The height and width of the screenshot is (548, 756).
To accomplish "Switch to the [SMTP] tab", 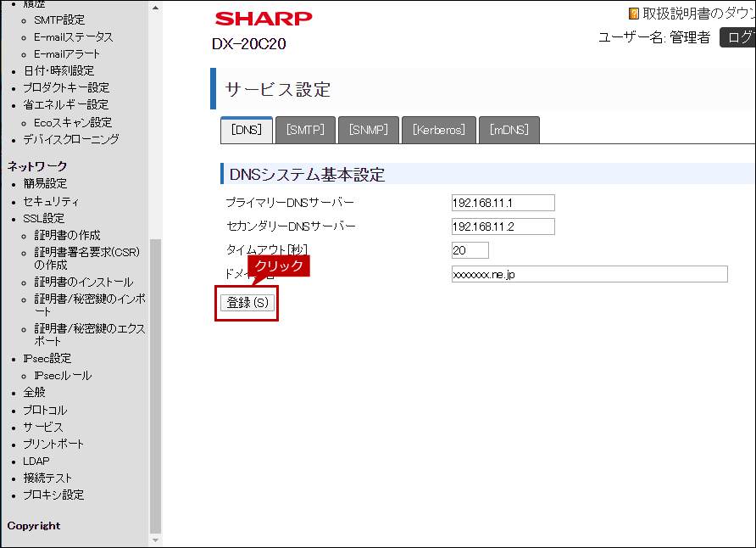I will coord(305,130).
